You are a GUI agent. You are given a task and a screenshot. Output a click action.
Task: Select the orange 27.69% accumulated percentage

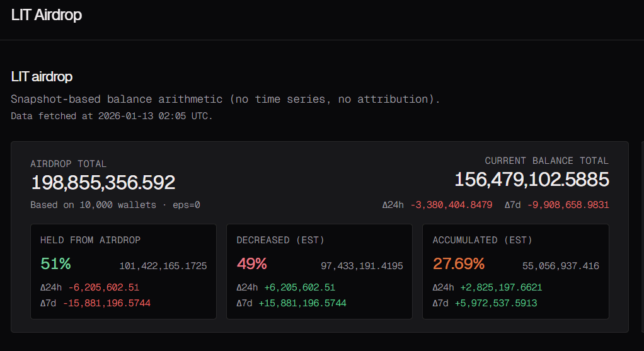459,263
